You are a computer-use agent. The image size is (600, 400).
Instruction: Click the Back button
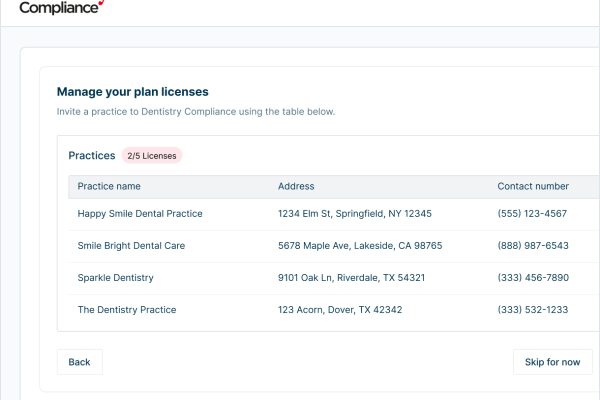coord(80,362)
